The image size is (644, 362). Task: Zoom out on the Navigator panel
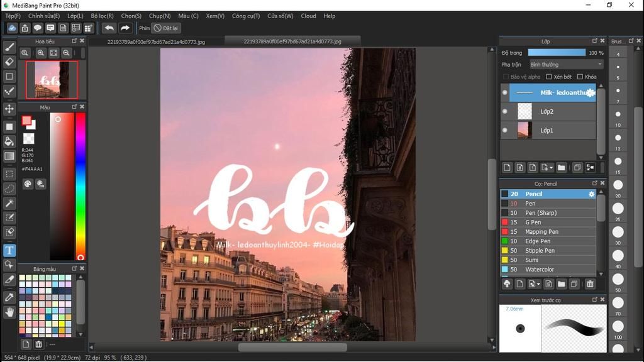coord(66,53)
